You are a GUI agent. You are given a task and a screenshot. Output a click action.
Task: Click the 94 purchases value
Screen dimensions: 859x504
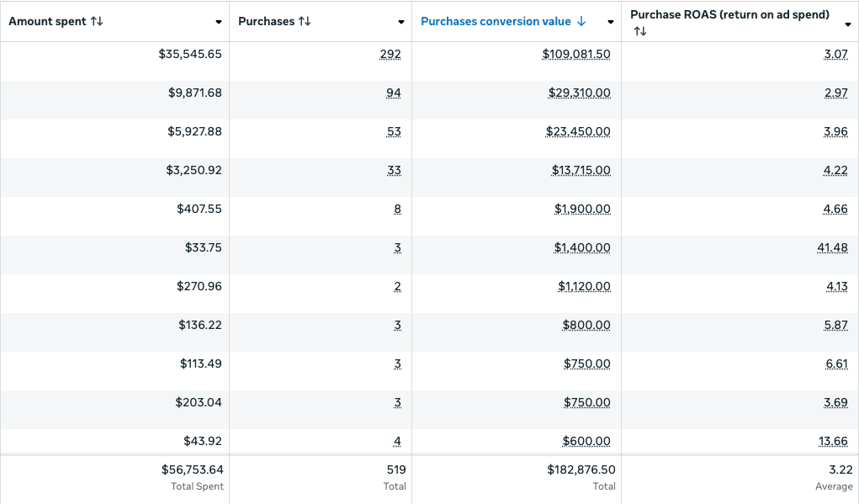click(x=394, y=93)
